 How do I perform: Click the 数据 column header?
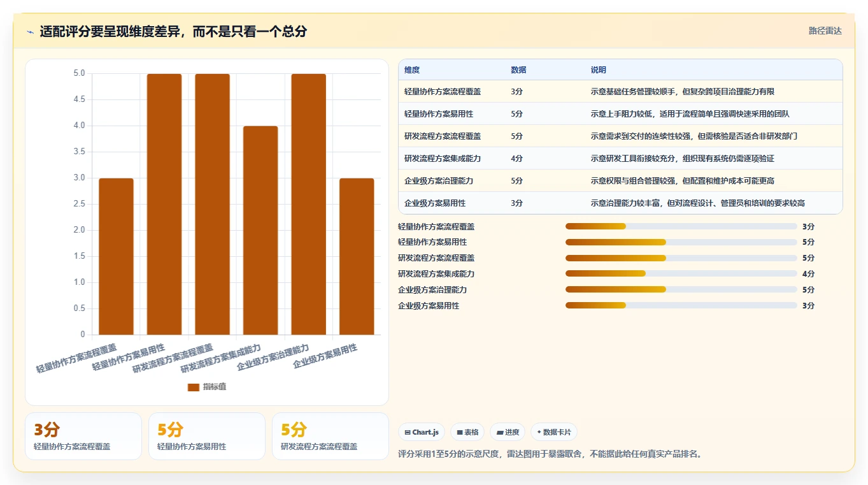pos(518,70)
